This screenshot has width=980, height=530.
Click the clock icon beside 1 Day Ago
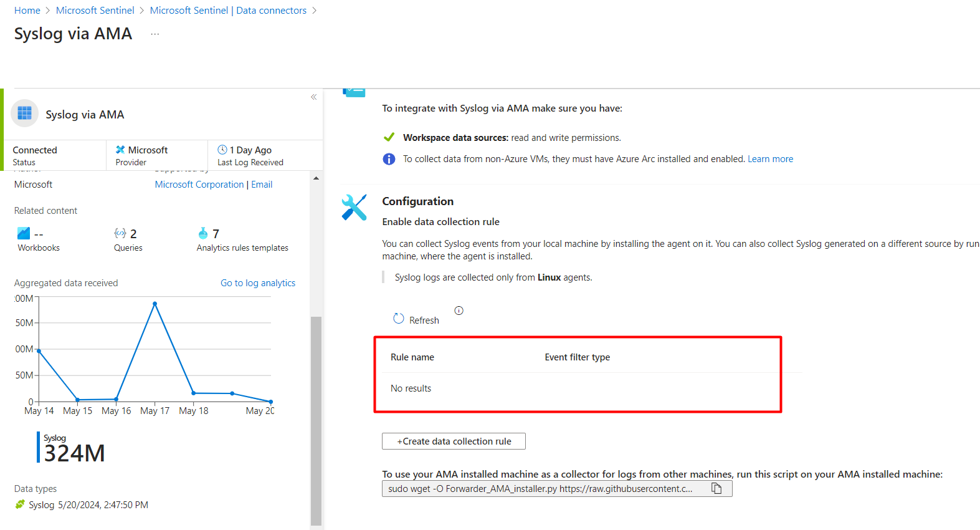(222, 150)
